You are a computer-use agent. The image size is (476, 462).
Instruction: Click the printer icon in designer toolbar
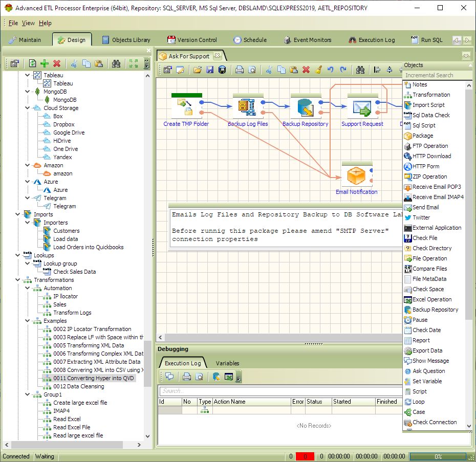240,70
